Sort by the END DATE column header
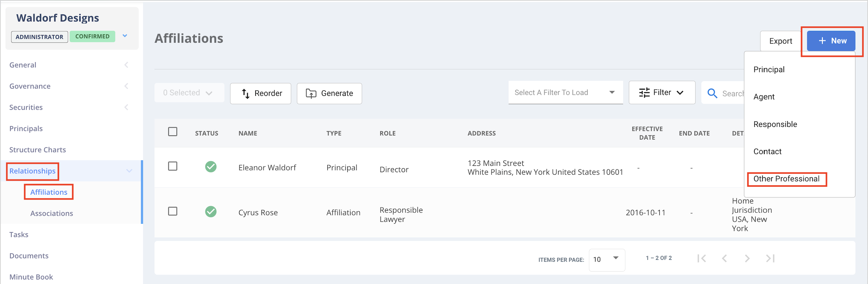This screenshot has width=868, height=284. point(694,133)
